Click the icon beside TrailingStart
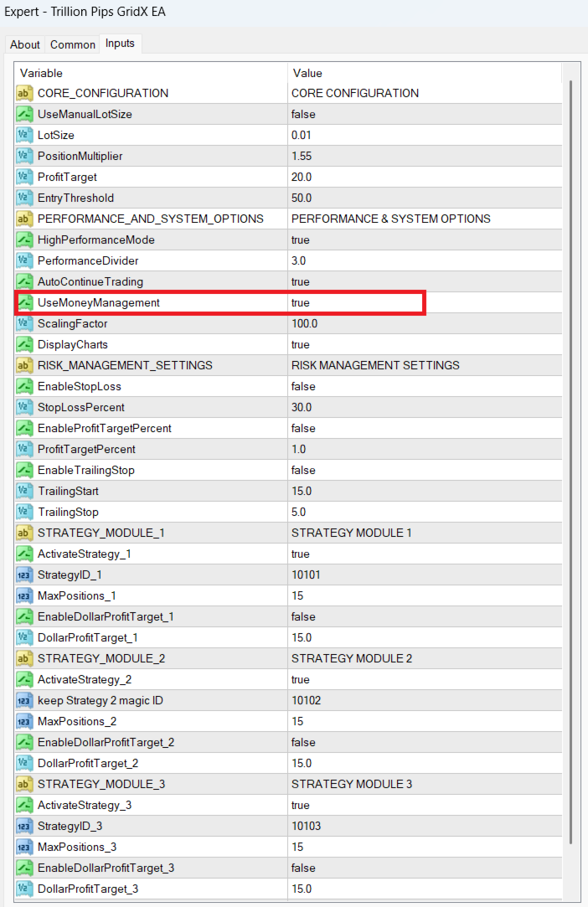 point(23,491)
